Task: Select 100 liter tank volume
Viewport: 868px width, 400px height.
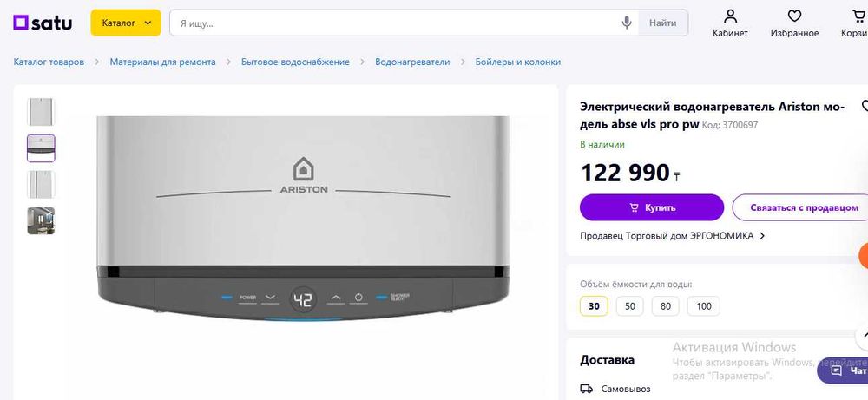Action: [704, 306]
